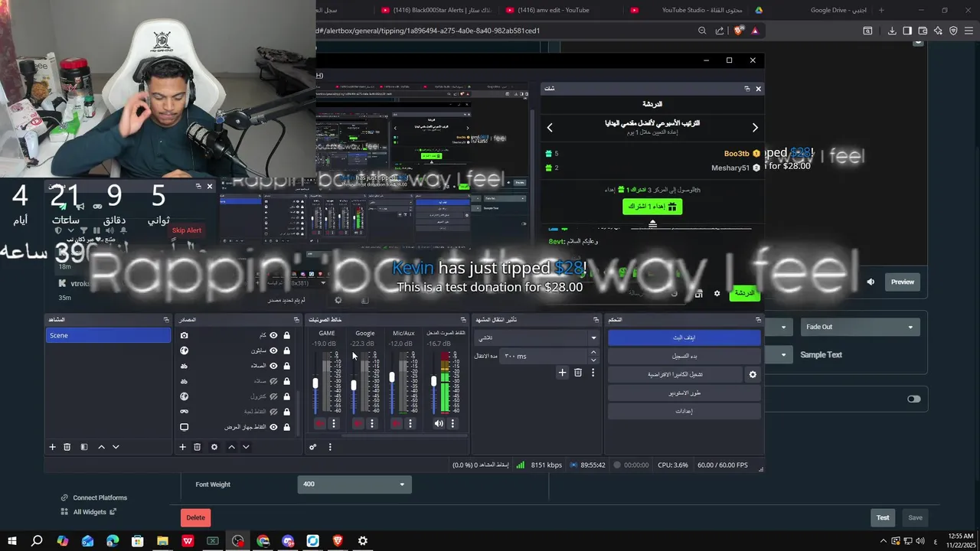The image size is (980, 551).
Task: Open advanced audio properties gears in Audio Mixer
Action: point(312,447)
